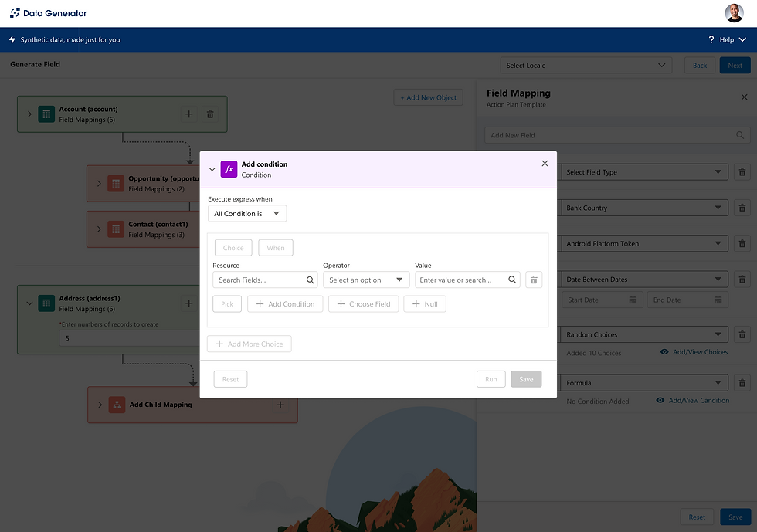Click the Value search magnifier icon
The image size is (757, 532).
pos(512,280)
